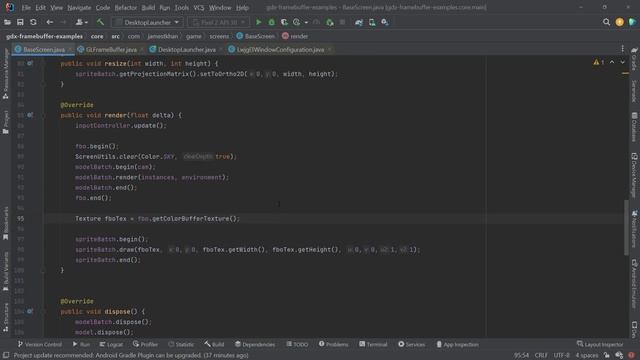Open the CRLF line separator selector

click(541, 355)
